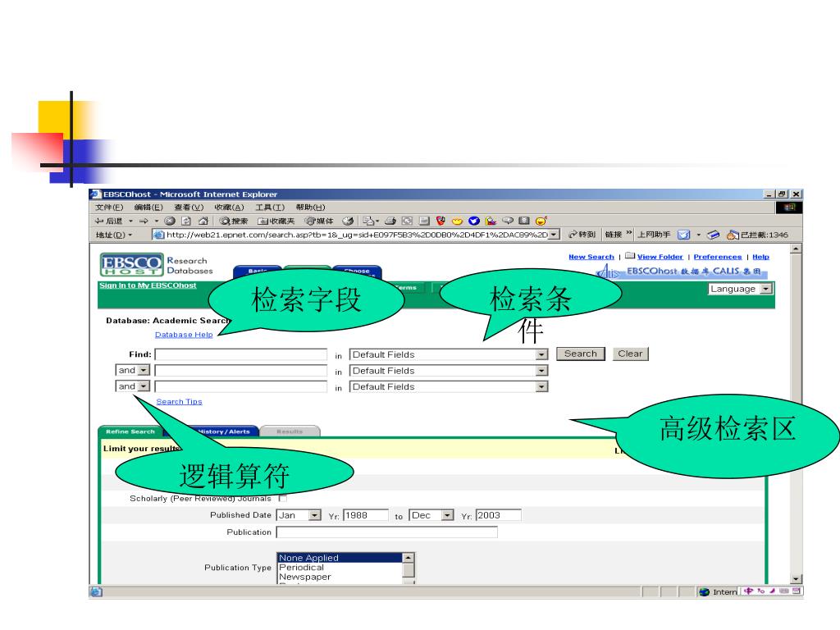
Task: Open the New Search link
Action: [x=591, y=257]
